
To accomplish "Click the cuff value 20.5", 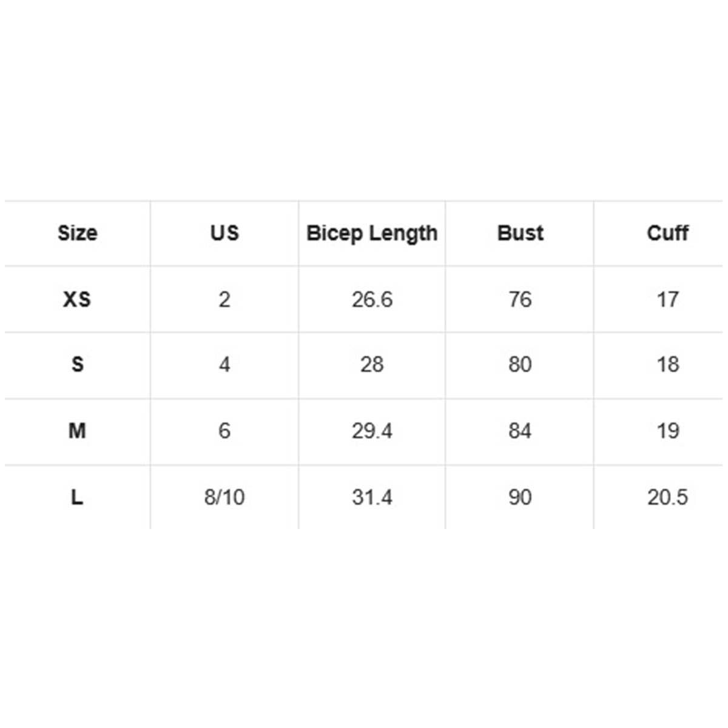I will [667, 497].
